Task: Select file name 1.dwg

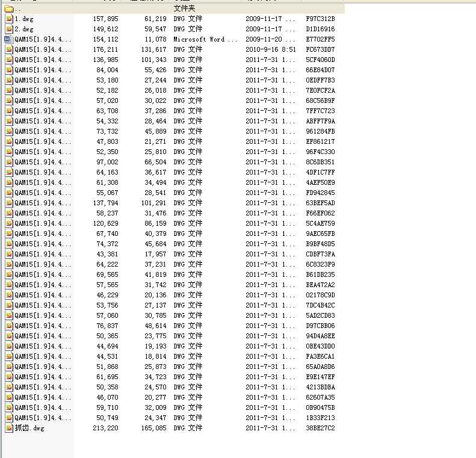Action: tap(24, 19)
